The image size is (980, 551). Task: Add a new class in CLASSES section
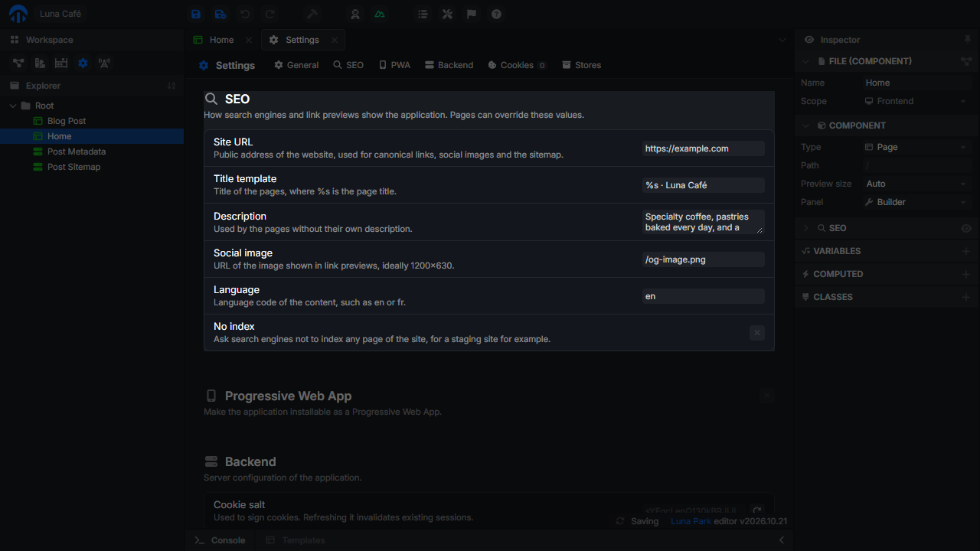click(966, 297)
